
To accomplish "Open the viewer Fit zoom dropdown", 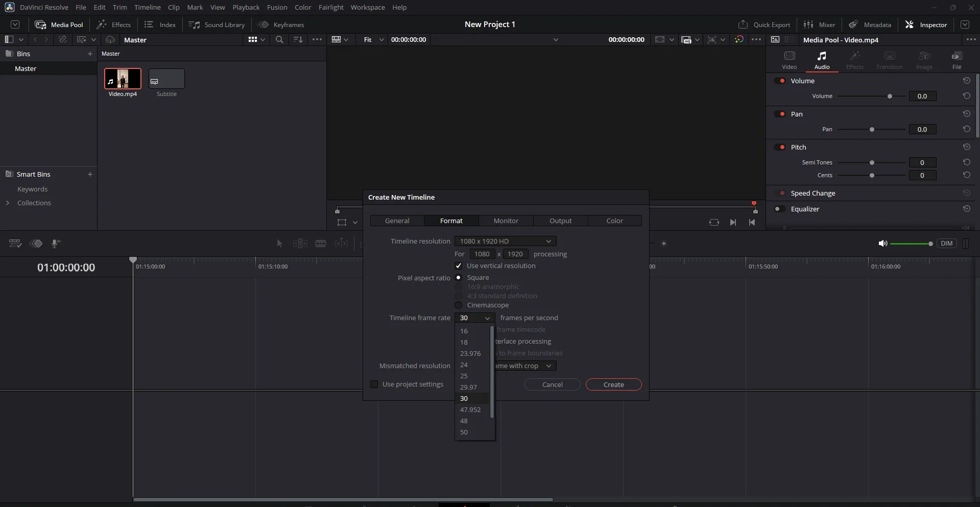I will coord(373,39).
